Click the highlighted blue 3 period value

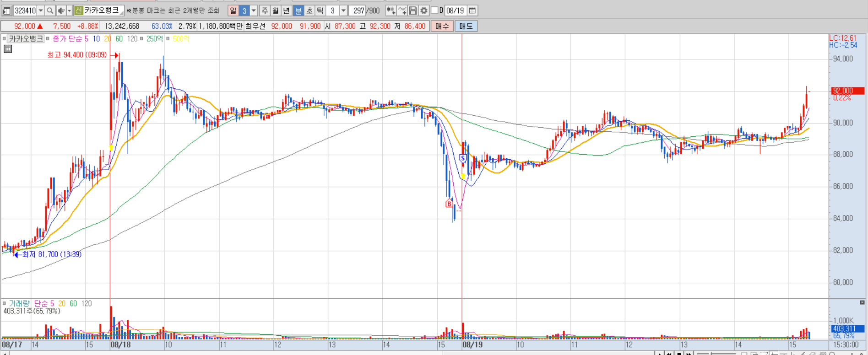[x=244, y=11]
